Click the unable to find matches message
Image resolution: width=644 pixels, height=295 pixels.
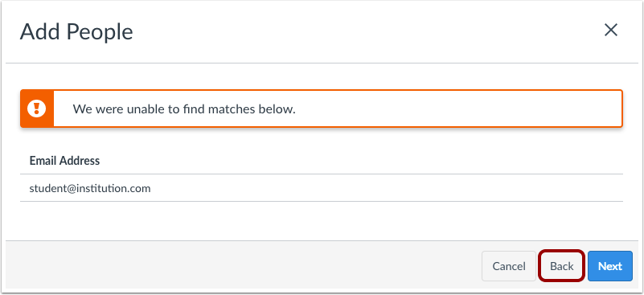coord(184,109)
